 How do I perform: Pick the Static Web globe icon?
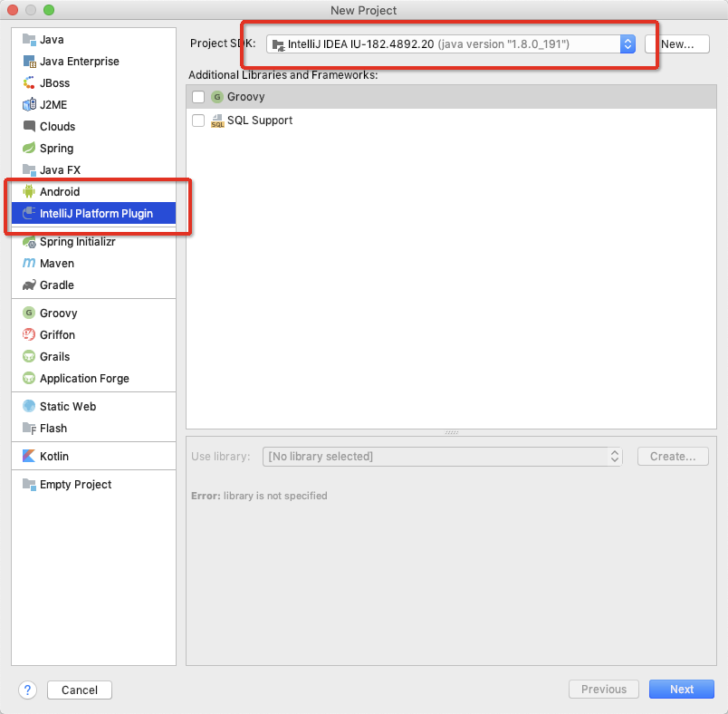29,407
